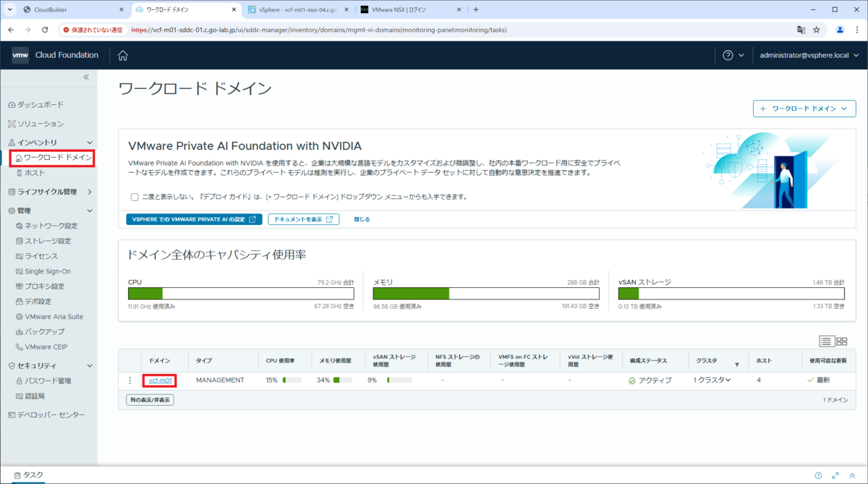Open パスワード管理 page

[x=43, y=381]
